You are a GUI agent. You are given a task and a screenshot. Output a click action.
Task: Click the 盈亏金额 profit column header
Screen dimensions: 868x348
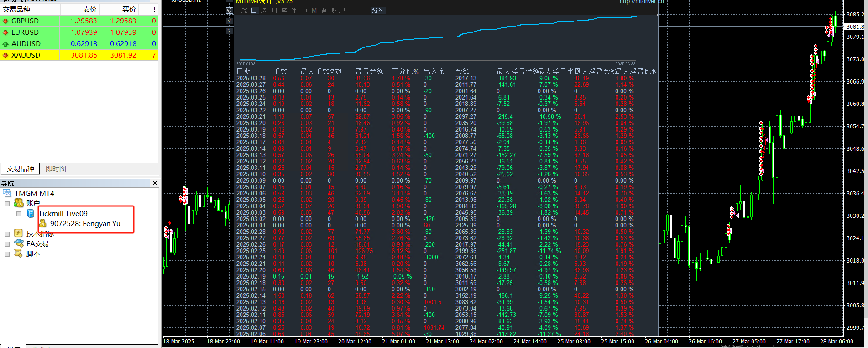370,71
